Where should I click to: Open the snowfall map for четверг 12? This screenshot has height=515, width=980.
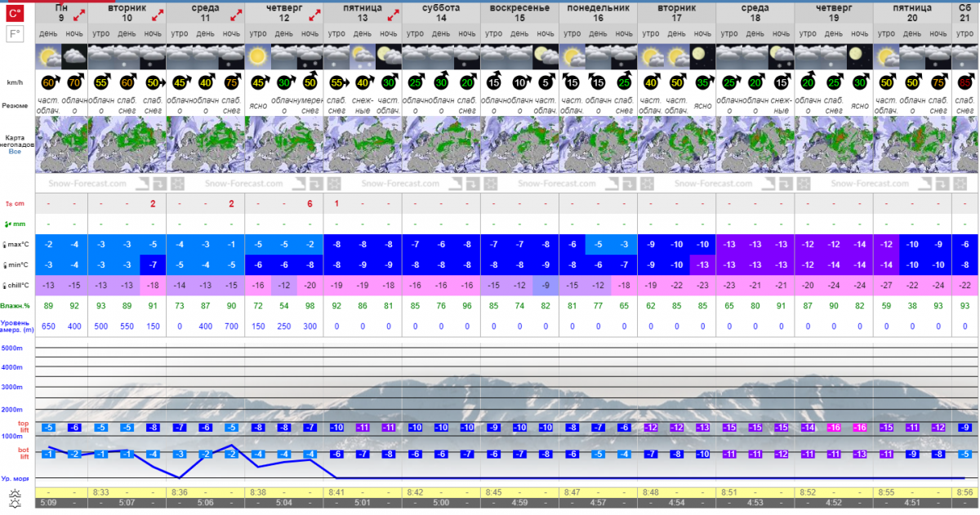[284, 144]
